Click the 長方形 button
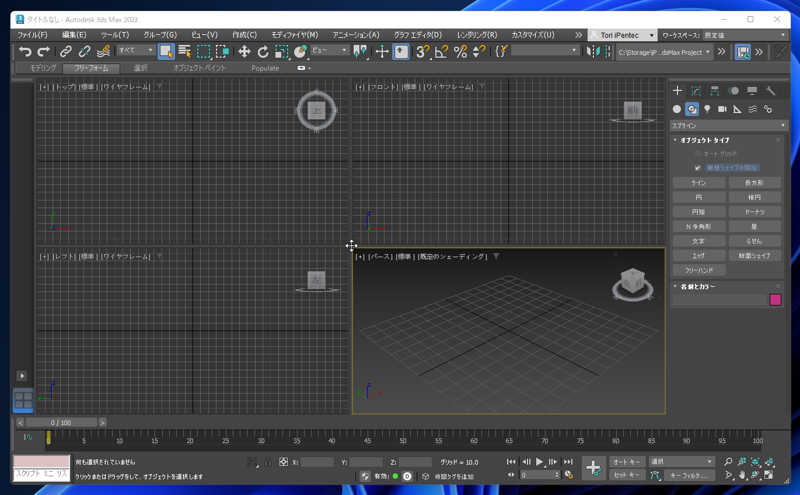Image resolution: width=800 pixels, height=495 pixels. click(x=755, y=183)
